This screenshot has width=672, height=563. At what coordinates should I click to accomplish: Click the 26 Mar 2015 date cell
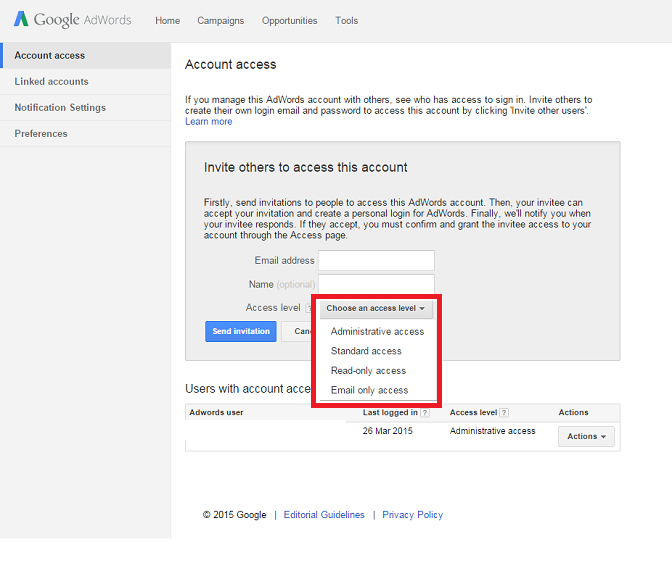tap(387, 431)
